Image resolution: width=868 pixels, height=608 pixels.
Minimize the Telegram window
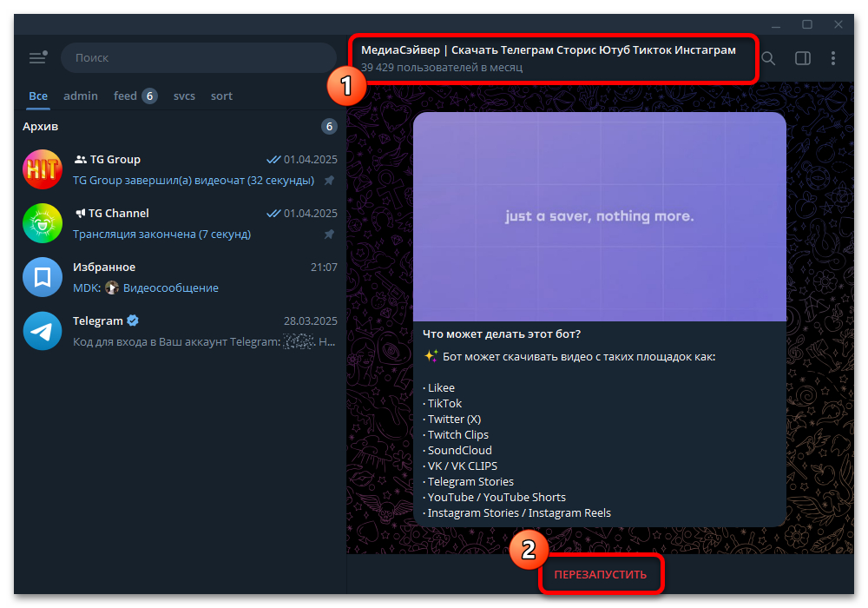[x=776, y=25]
